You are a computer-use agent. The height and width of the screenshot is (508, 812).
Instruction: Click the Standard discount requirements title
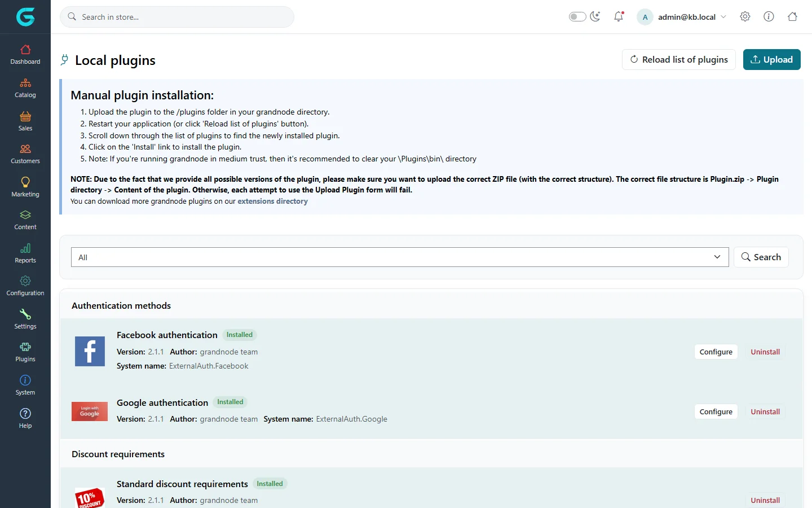182,484
